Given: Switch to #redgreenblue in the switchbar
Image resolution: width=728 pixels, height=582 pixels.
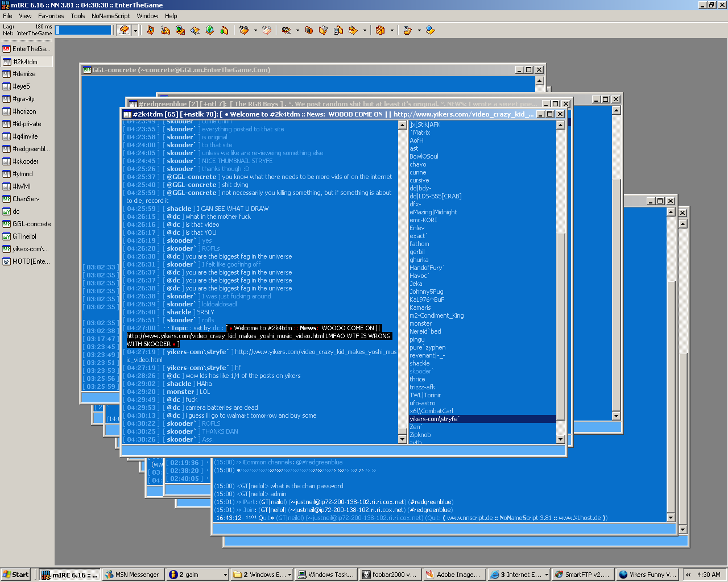Looking at the screenshot, I should [x=31, y=149].
